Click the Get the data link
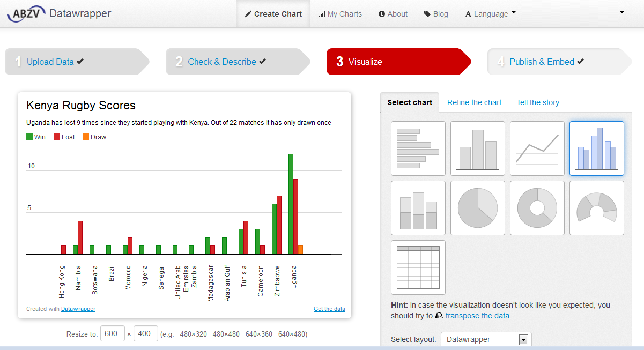This screenshot has width=644, height=350. point(329,309)
